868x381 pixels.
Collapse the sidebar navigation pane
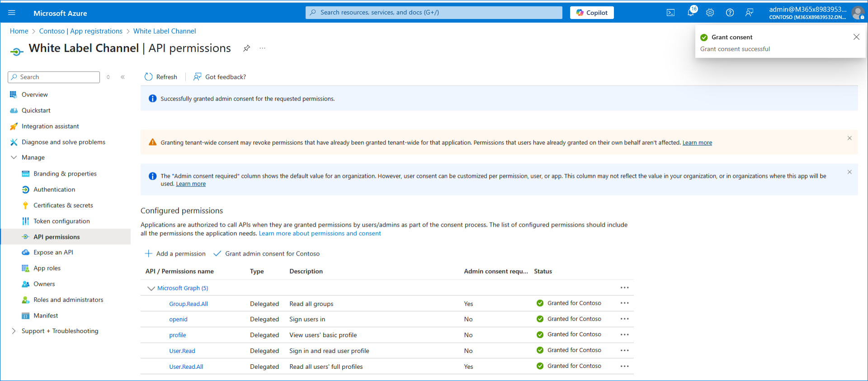123,77
